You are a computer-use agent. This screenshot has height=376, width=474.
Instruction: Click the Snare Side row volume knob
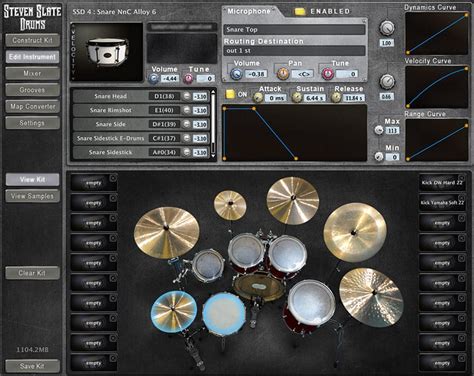[x=187, y=124]
